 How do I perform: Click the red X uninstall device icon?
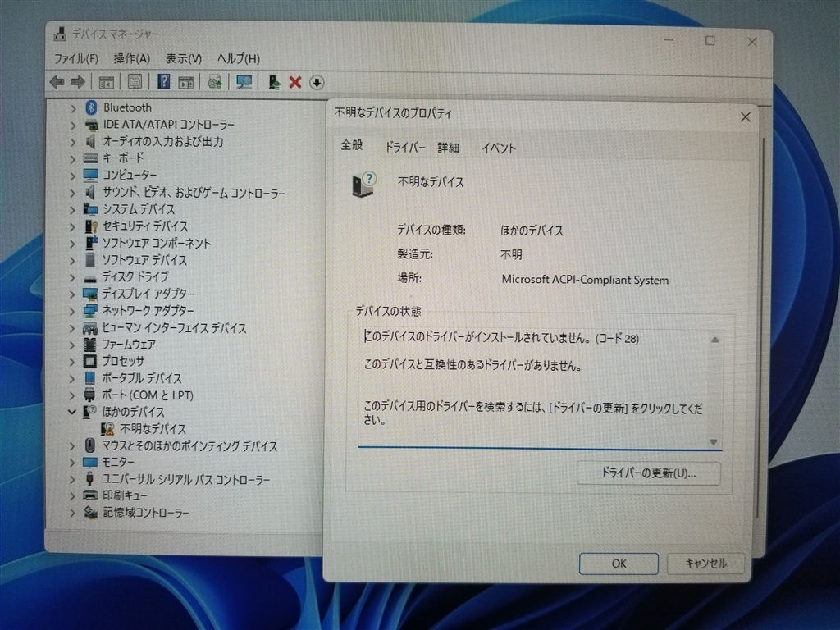295,82
